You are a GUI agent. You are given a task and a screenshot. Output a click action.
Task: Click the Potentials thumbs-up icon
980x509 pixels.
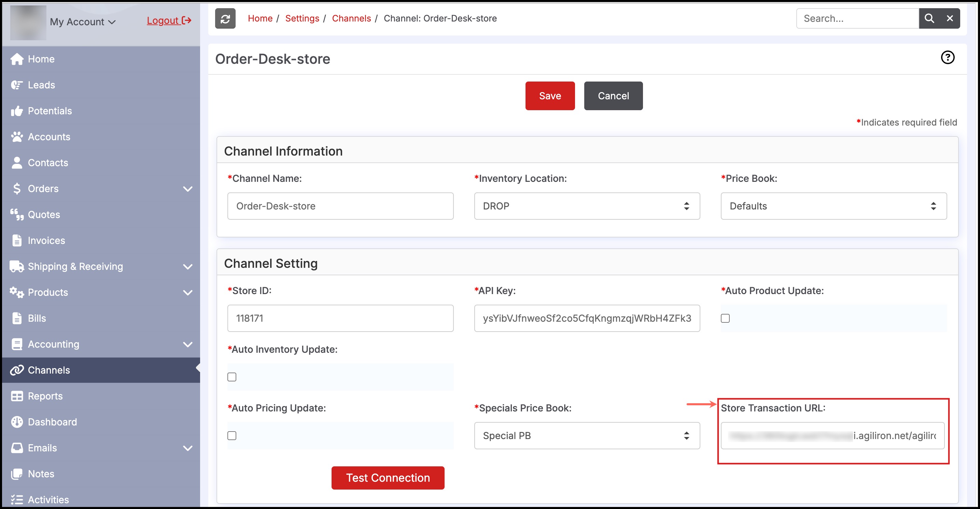click(17, 111)
